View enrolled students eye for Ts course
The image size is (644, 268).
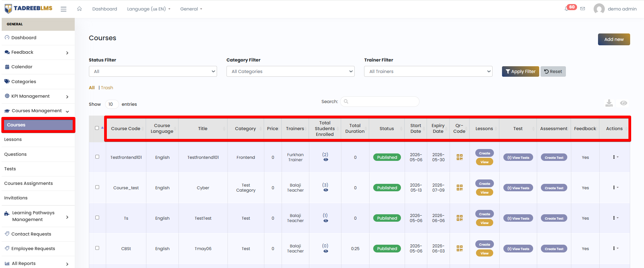326,221
